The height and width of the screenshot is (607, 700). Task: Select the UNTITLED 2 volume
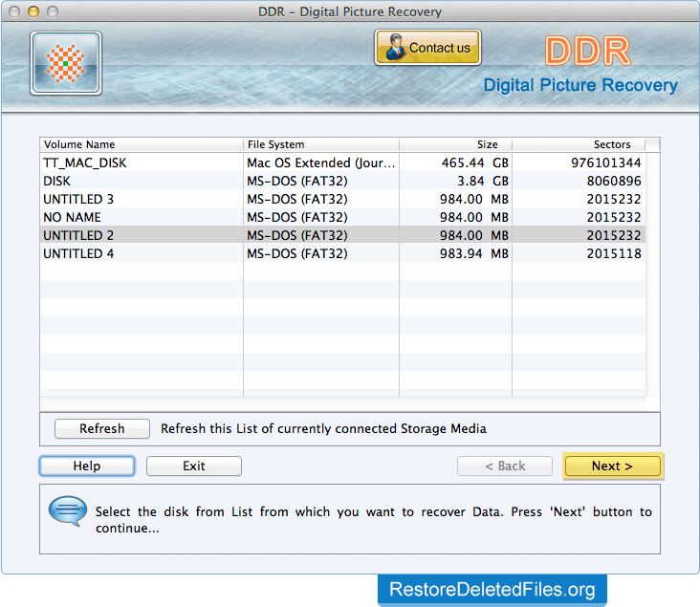point(342,235)
